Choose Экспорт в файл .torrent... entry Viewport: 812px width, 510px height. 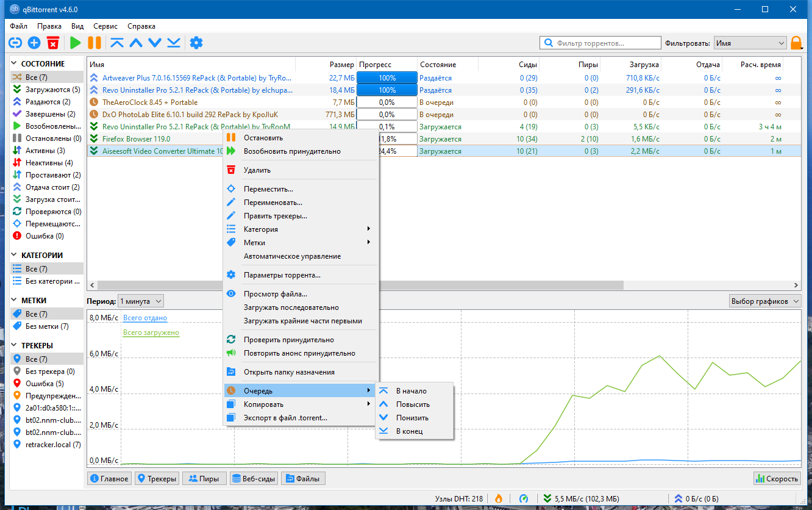click(301, 418)
